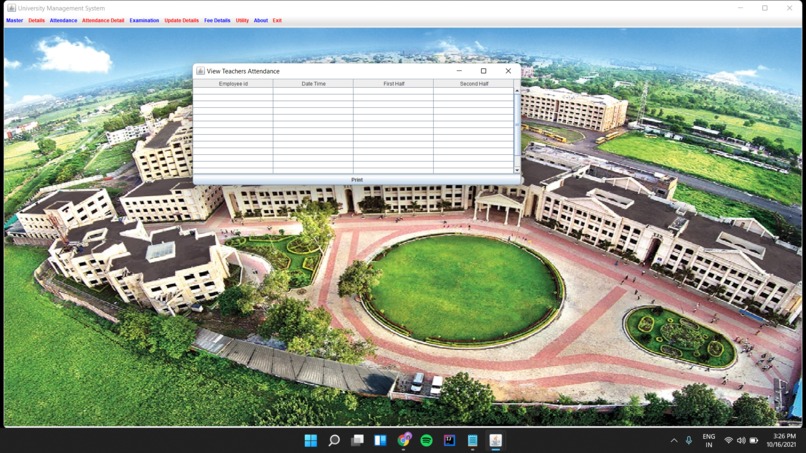Open the Update Details menu

(181, 21)
